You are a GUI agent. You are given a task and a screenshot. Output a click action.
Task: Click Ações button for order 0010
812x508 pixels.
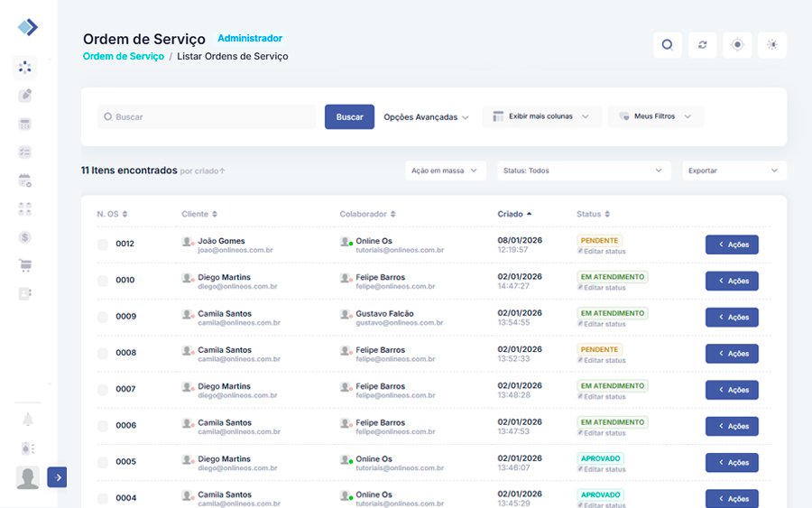732,281
